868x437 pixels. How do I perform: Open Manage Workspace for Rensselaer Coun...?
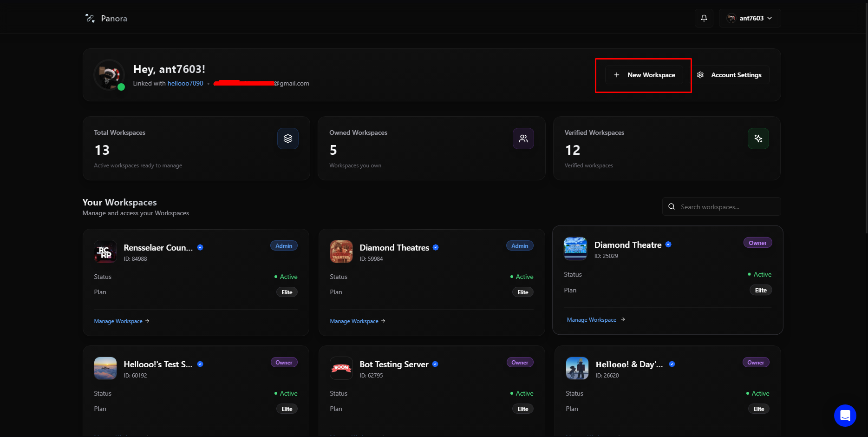click(x=122, y=321)
